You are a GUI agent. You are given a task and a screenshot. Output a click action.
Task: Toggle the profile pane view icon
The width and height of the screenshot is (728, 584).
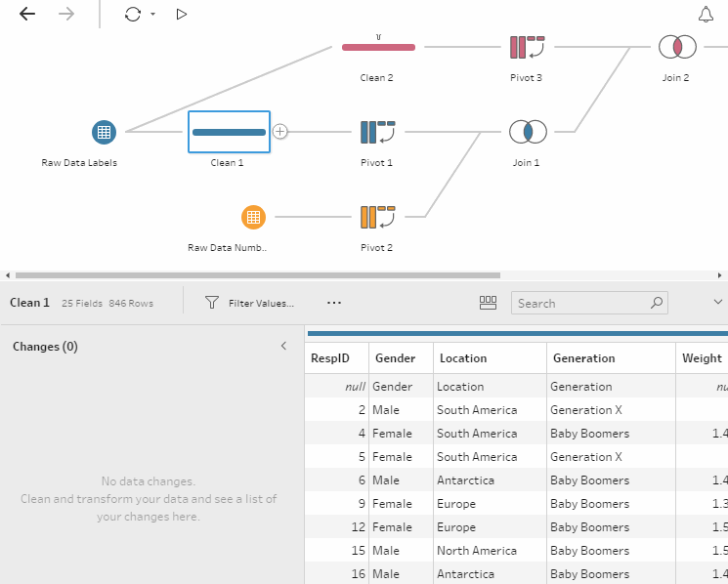pos(489,304)
